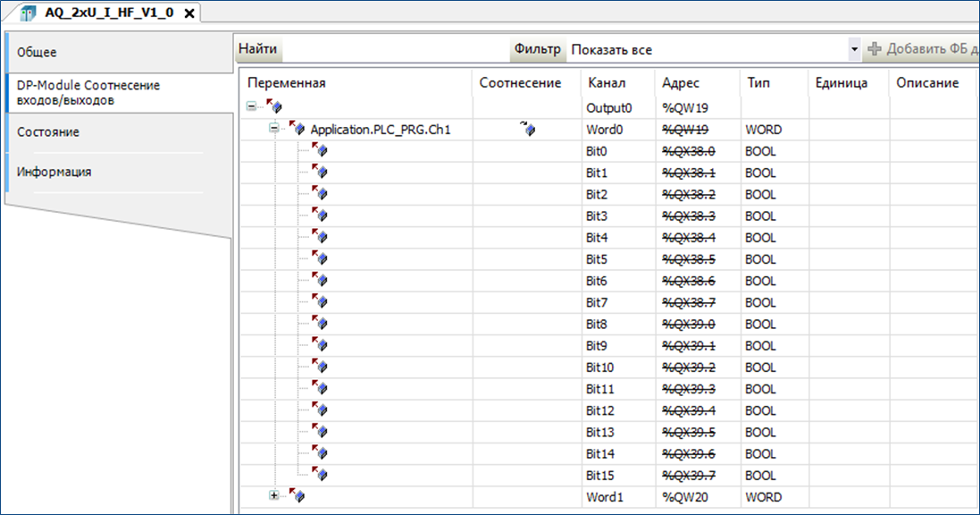Close the AQ_2xU_I_HF_V1_0 editor tab
980x515 pixels.
click(188, 13)
